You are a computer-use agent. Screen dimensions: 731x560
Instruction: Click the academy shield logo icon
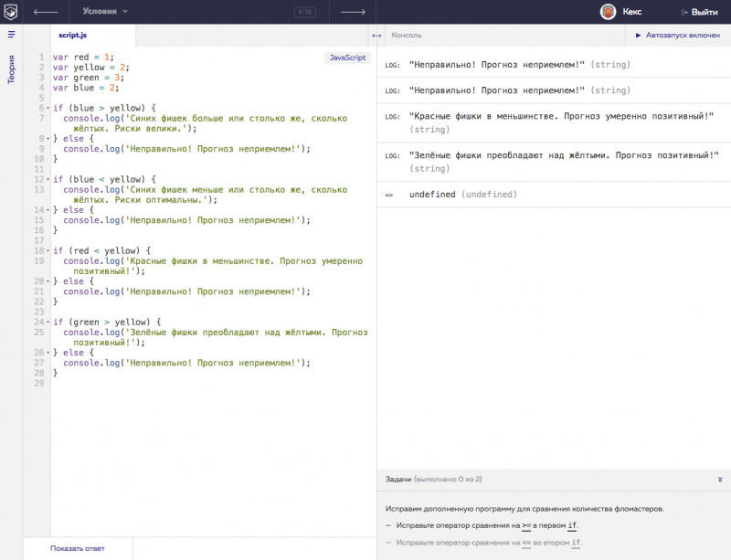pos(12,12)
